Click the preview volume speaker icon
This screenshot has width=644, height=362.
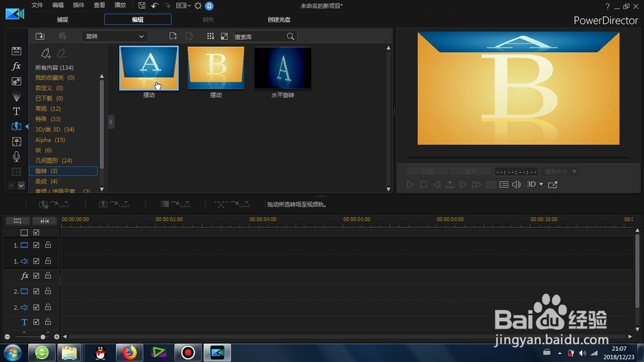516,184
